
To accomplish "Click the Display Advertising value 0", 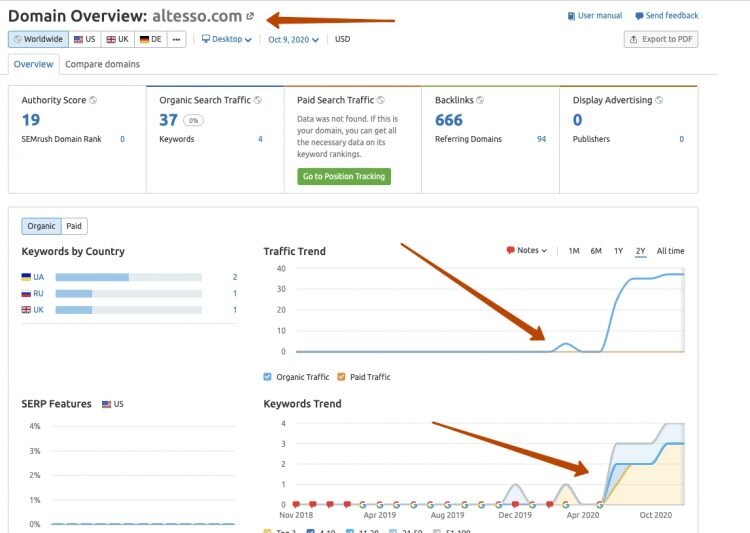I will [577, 120].
